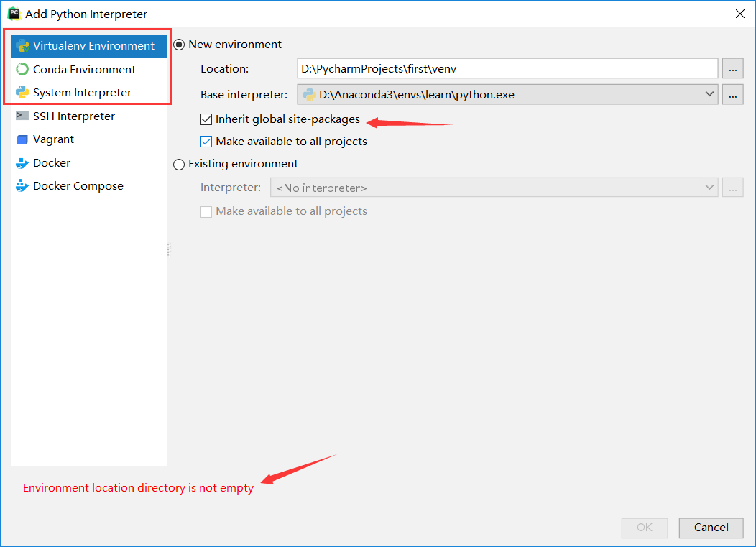Close the Add Python Interpreter dialog
The width and height of the screenshot is (756, 547).
(x=740, y=14)
